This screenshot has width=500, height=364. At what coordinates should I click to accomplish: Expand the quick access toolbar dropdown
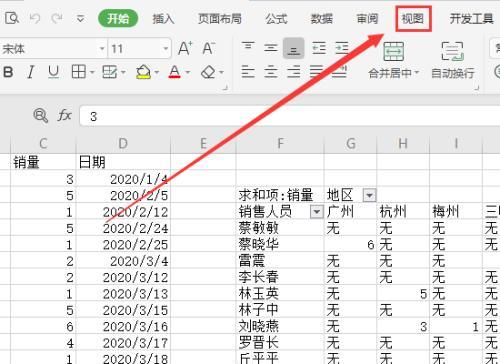(x=80, y=19)
